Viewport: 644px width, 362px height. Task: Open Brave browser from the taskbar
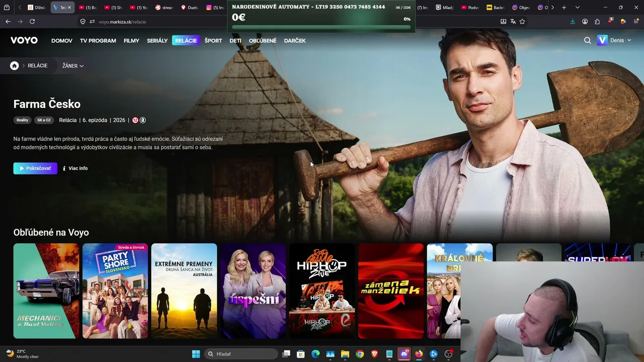(x=374, y=354)
